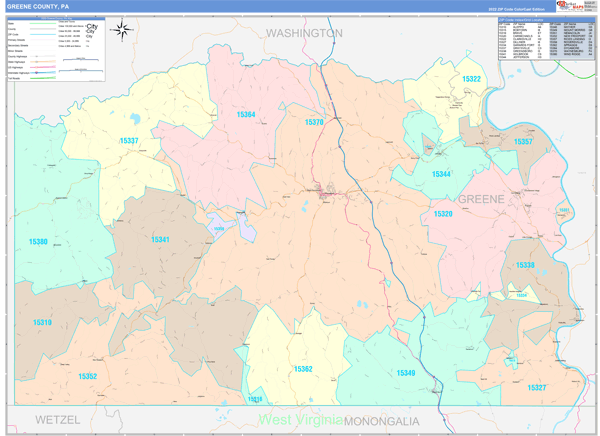Click the large City label sample in legend
Image resolution: width=600 pixels, height=436 pixels.
[92, 27]
